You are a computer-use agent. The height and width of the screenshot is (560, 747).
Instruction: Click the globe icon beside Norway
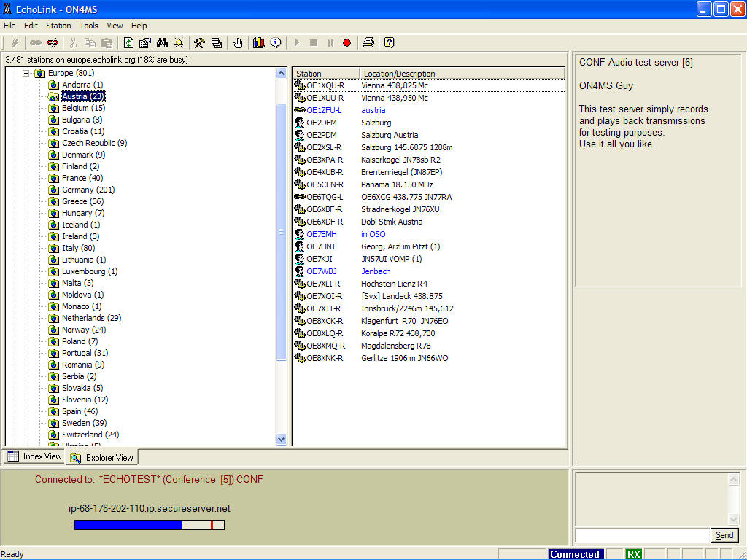pos(54,330)
